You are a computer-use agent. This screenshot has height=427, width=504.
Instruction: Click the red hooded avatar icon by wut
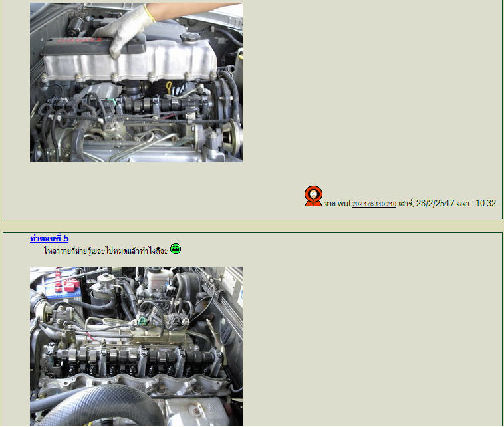313,196
